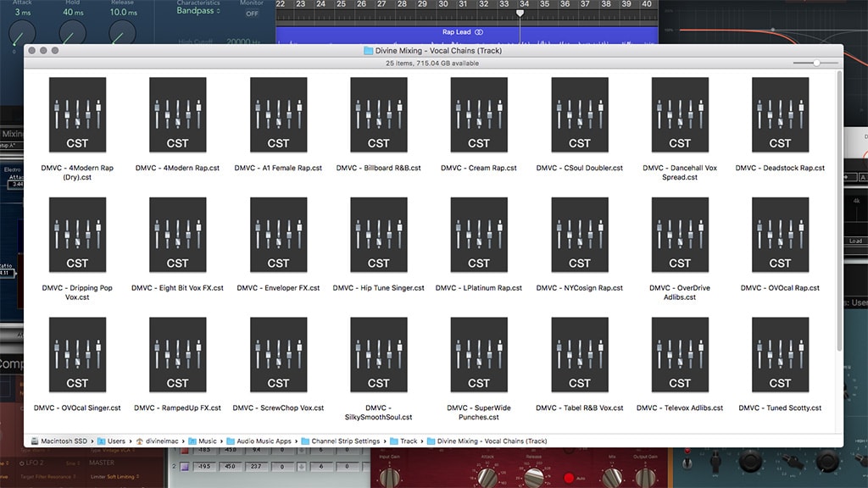Screen dimensions: 868x488
Task: Select the DMVC - ScrewChop Vox.cst file icon
Action: [278, 355]
